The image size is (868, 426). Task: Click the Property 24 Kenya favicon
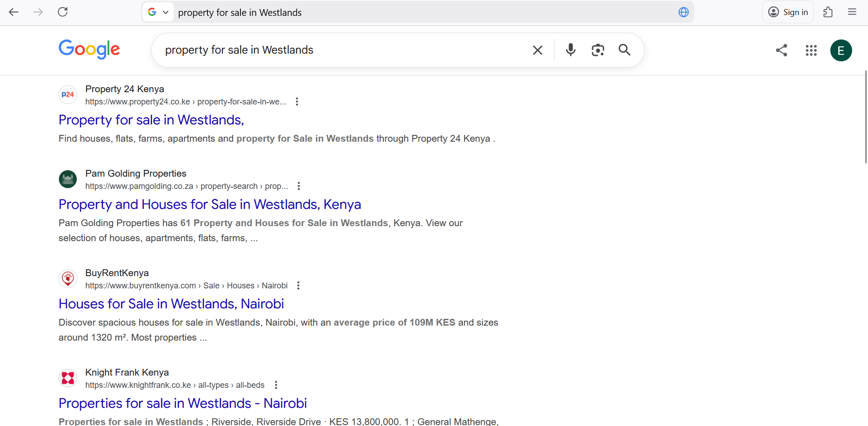68,94
